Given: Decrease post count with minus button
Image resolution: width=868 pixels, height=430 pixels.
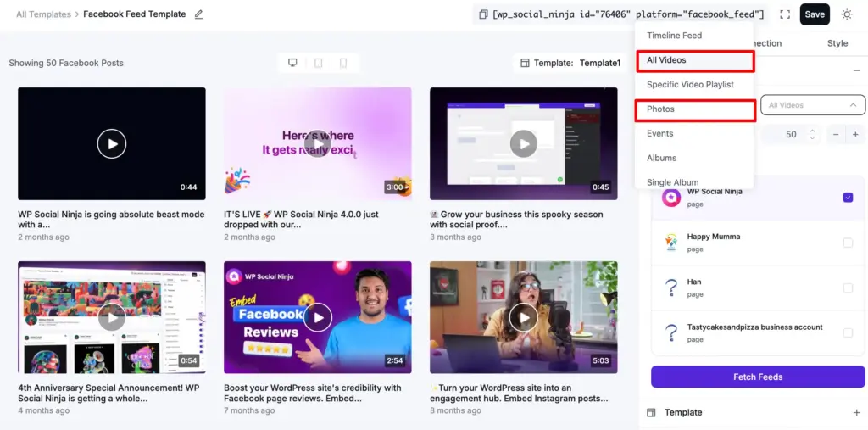Looking at the screenshot, I should [836, 135].
